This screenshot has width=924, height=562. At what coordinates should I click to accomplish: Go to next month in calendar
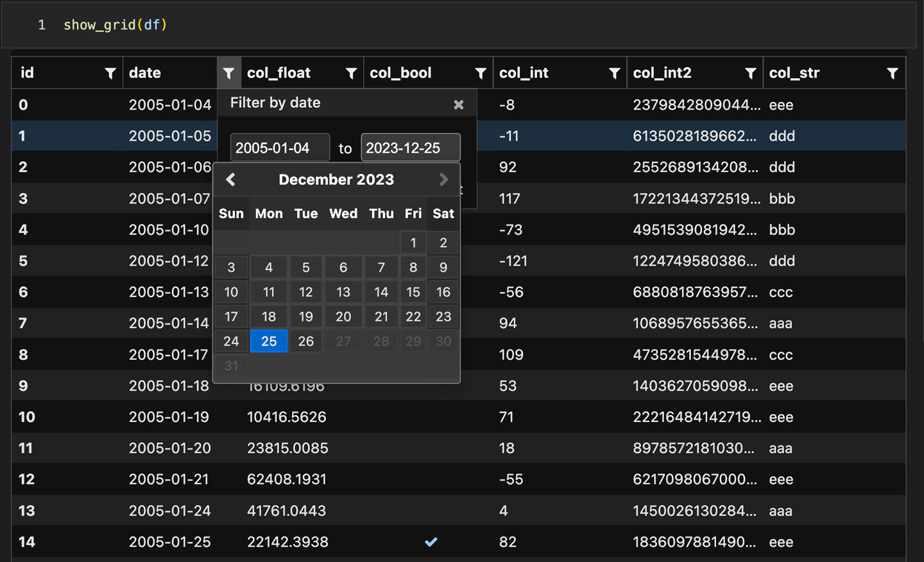443,180
